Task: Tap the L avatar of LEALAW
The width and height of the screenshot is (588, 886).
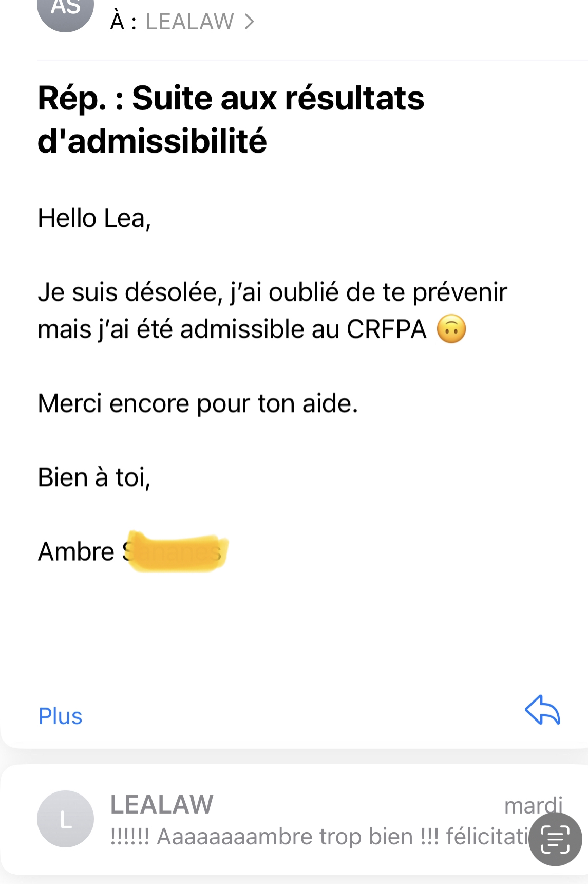Action: pyautogui.click(x=66, y=818)
